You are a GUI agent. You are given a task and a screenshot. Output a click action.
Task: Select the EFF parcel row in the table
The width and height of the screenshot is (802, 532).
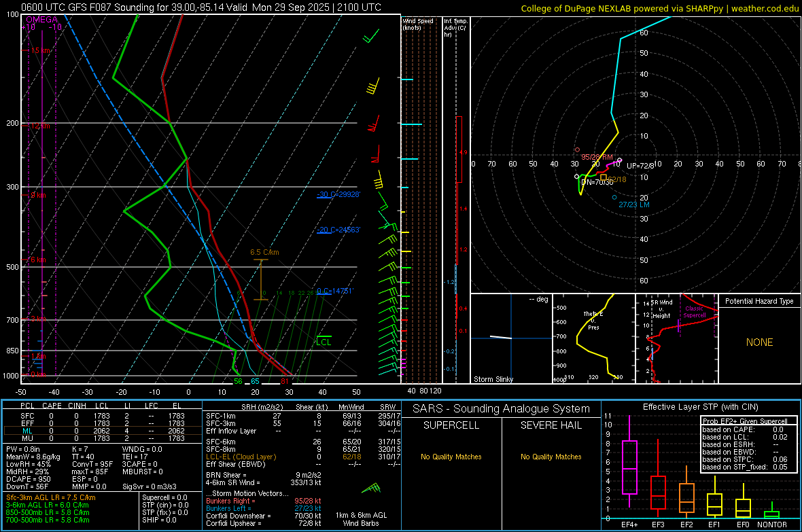[x=103, y=423]
